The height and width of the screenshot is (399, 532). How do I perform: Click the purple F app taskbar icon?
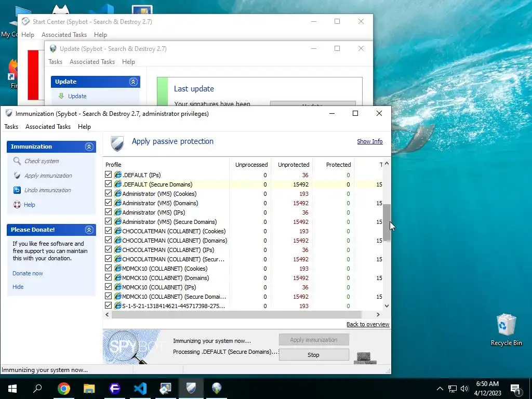[x=115, y=388]
